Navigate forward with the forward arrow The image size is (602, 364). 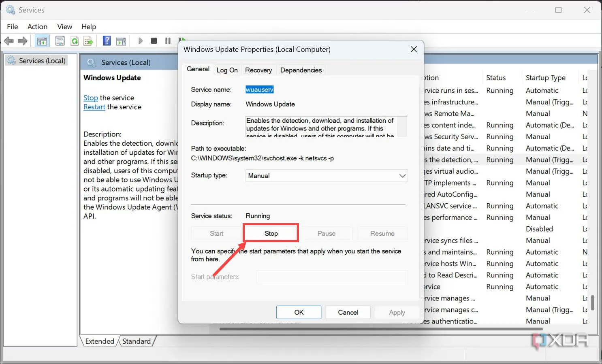(22, 40)
